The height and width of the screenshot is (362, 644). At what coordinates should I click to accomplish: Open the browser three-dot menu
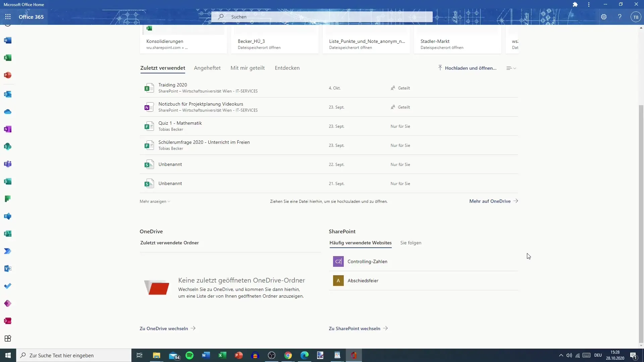click(589, 4)
